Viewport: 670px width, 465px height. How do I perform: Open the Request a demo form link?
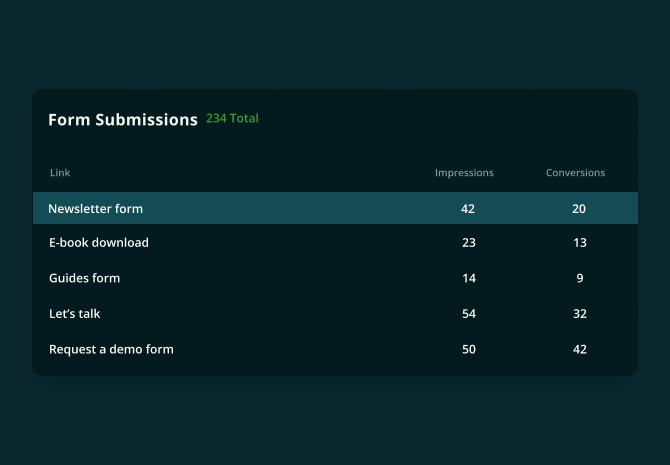[x=111, y=349]
